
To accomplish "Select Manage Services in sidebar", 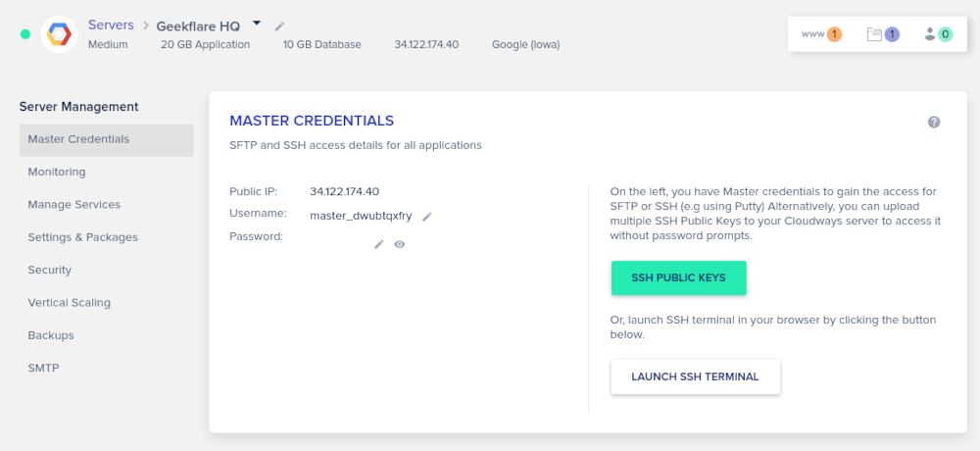I will 74,204.
